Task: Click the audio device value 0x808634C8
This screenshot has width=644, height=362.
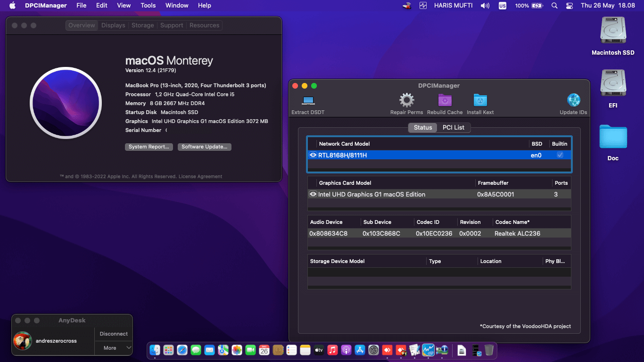Action: point(328,233)
